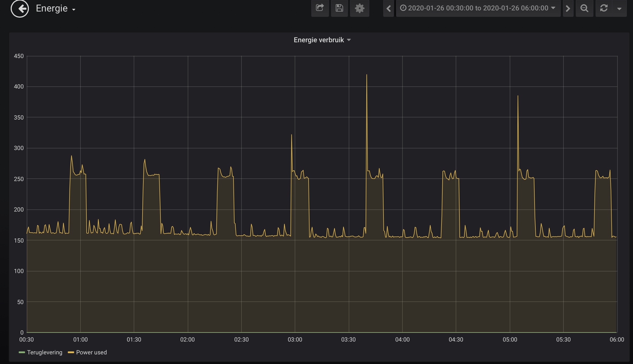Image resolution: width=633 pixels, height=364 pixels.
Task: Toggle the Power used series in legend
Action: [x=91, y=352]
